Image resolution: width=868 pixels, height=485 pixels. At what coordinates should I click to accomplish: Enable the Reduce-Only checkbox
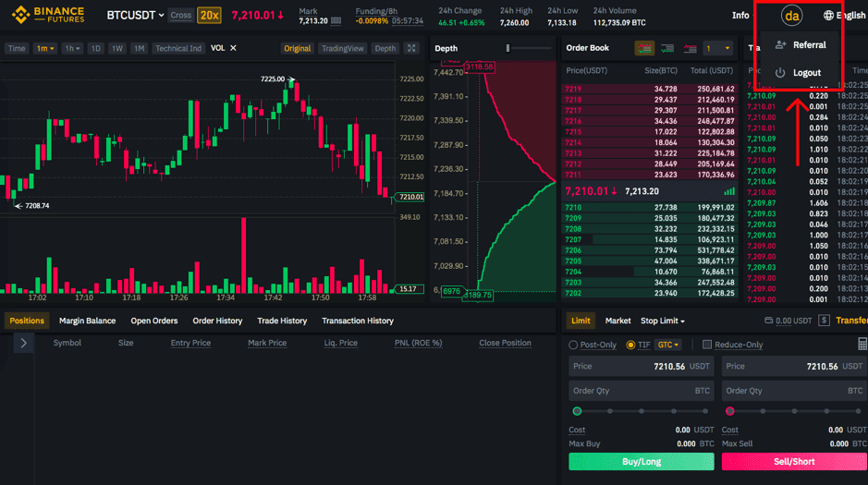[x=707, y=345]
